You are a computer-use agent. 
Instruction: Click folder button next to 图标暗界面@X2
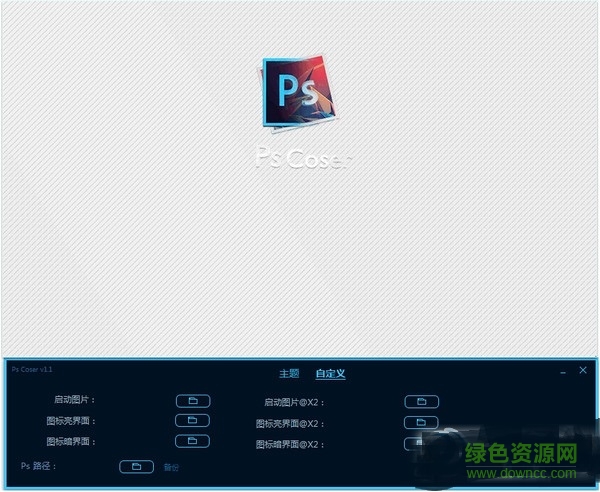[414, 442]
